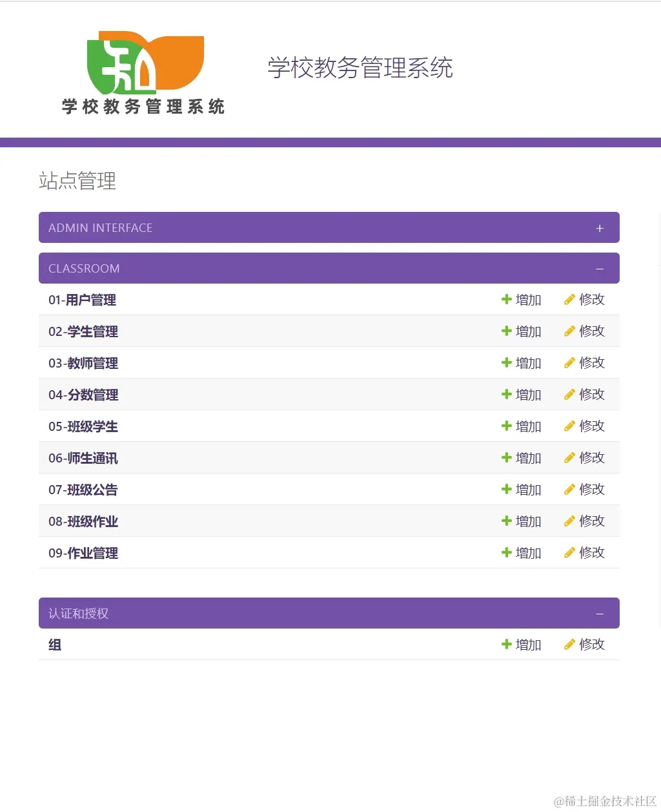This screenshot has height=812, width=661.
Task: Open the 06-师生通讯 model link
Action: click(83, 458)
